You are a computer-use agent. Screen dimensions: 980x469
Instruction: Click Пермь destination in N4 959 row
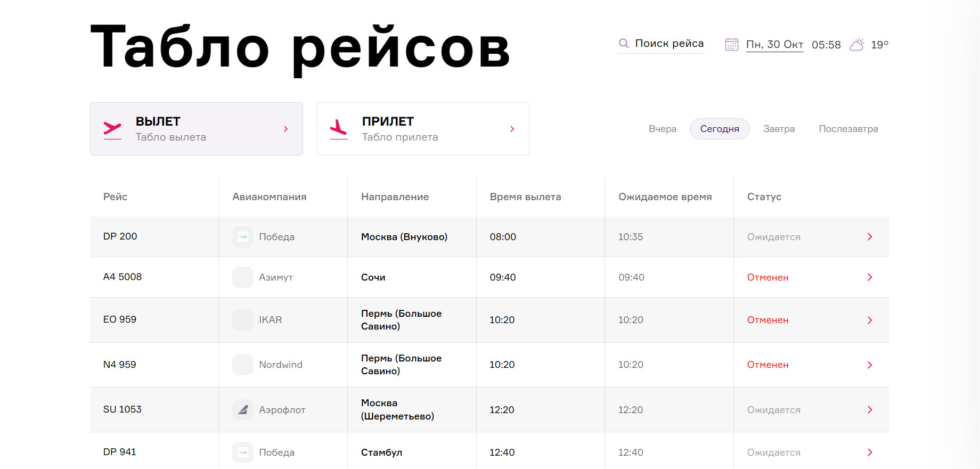[402, 365]
